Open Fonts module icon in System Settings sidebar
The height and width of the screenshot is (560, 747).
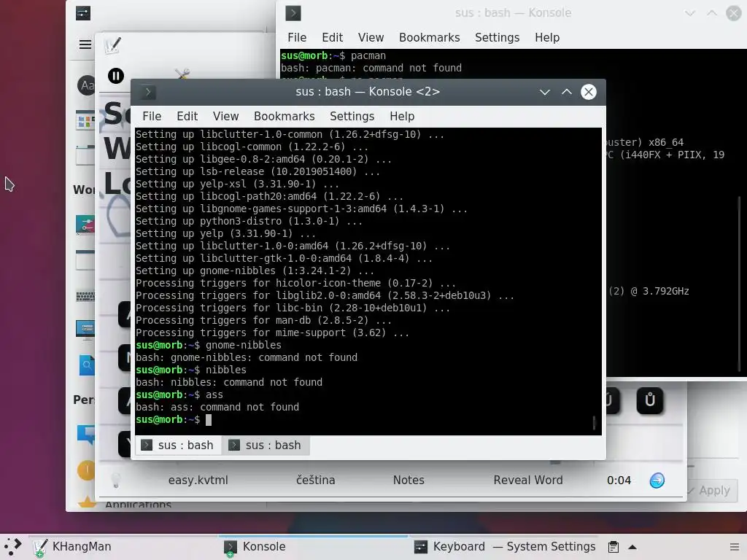point(86,85)
